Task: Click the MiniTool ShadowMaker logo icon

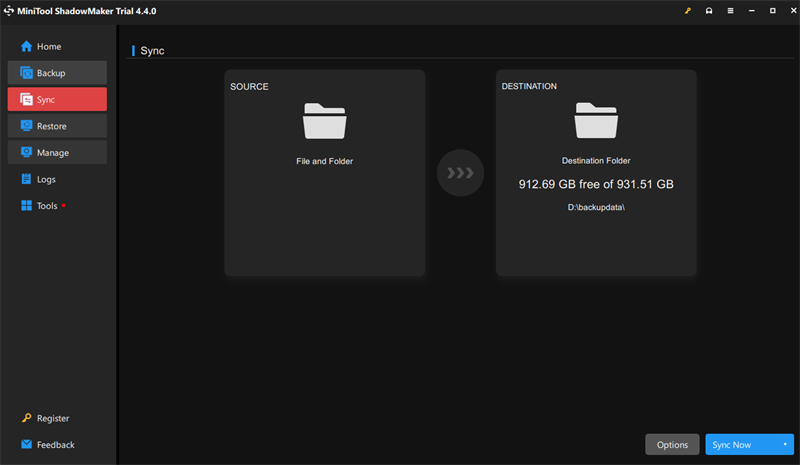Action: [9, 11]
